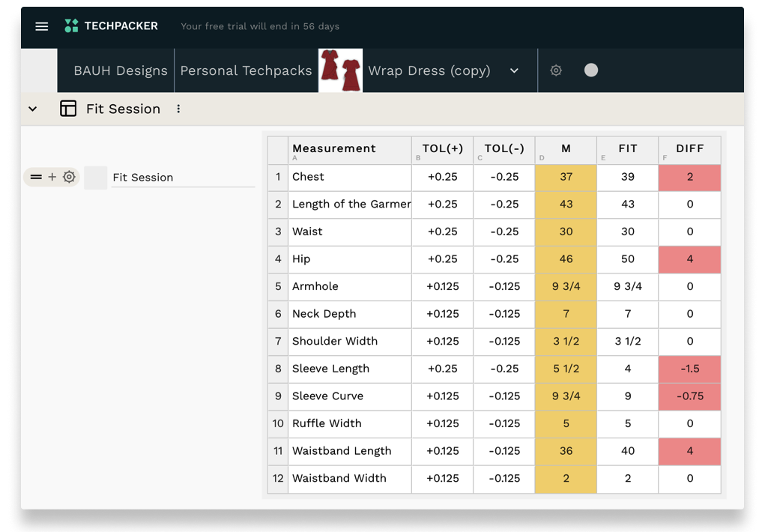Click the Ruffle Width cell
Viewport: 765px width, 532px height.
coord(350,423)
